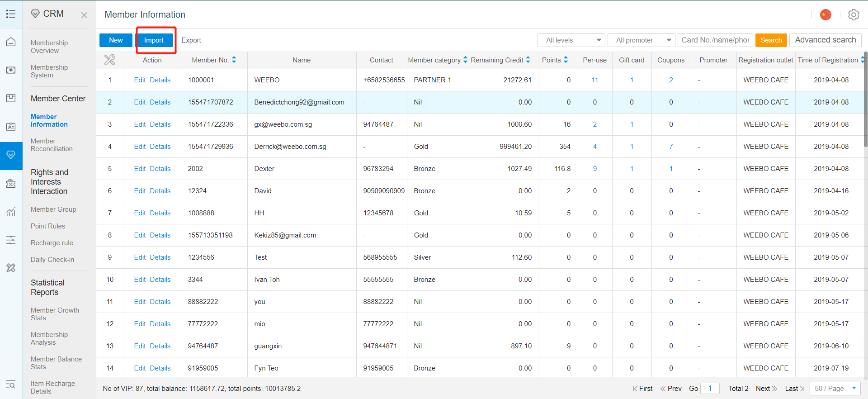Open the All levels dropdown
Image resolution: width=868 pixels, height=399 pixels.
click(571, 40)
